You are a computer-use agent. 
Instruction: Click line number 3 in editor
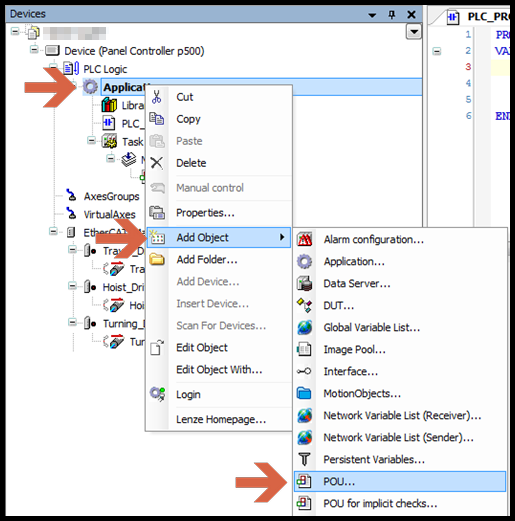pos(468,67)
